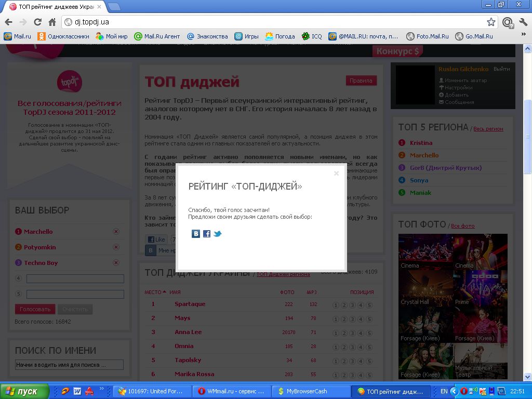The image size is (532, 399).
Task: Expand the Quick Launch overflow chevron
Action: coord(101,389)
